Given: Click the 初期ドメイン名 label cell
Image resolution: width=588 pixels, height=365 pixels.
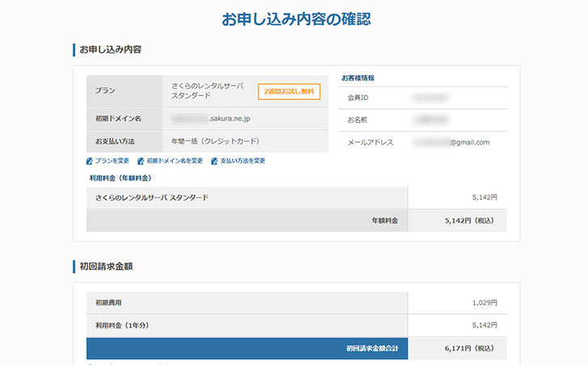Looking at the screenshot, I should tap(124, 119).
